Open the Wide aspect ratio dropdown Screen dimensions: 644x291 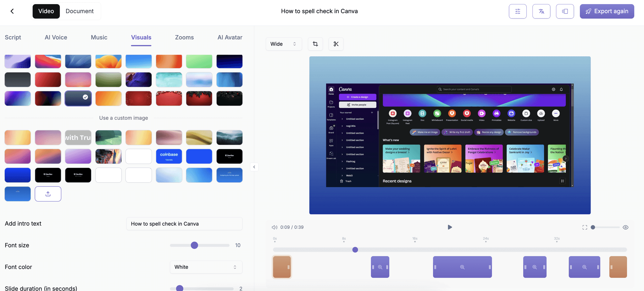click(283, 44)
